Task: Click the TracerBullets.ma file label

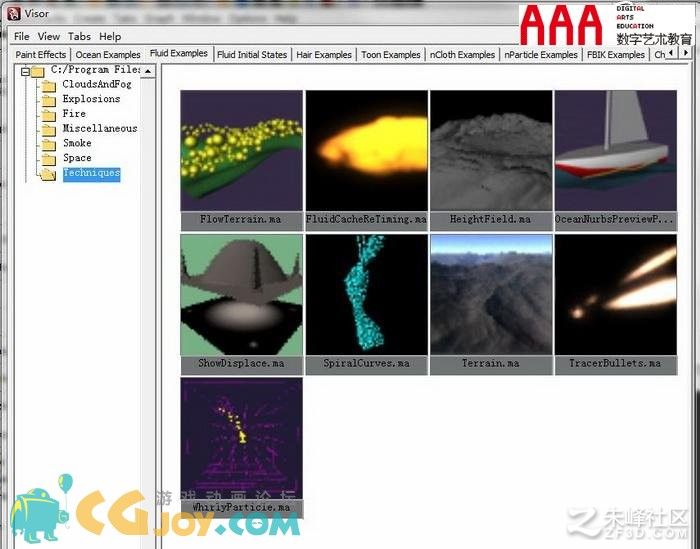Action: [616, 364]
